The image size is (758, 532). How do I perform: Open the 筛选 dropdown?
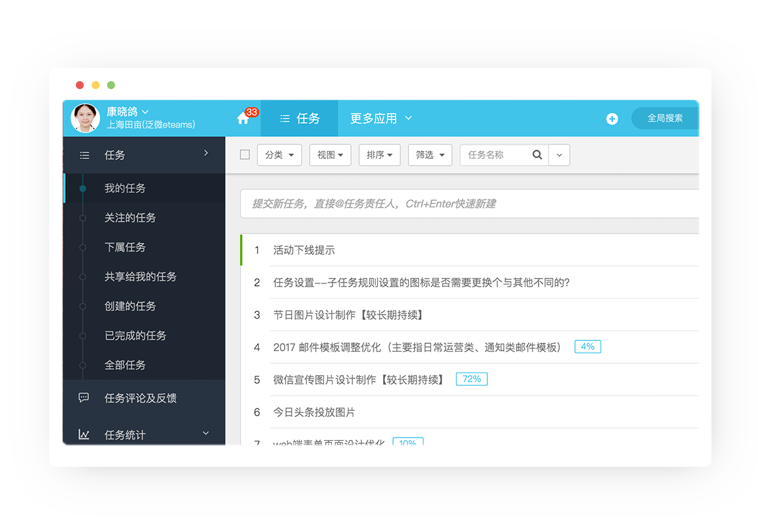coord(430,155)
